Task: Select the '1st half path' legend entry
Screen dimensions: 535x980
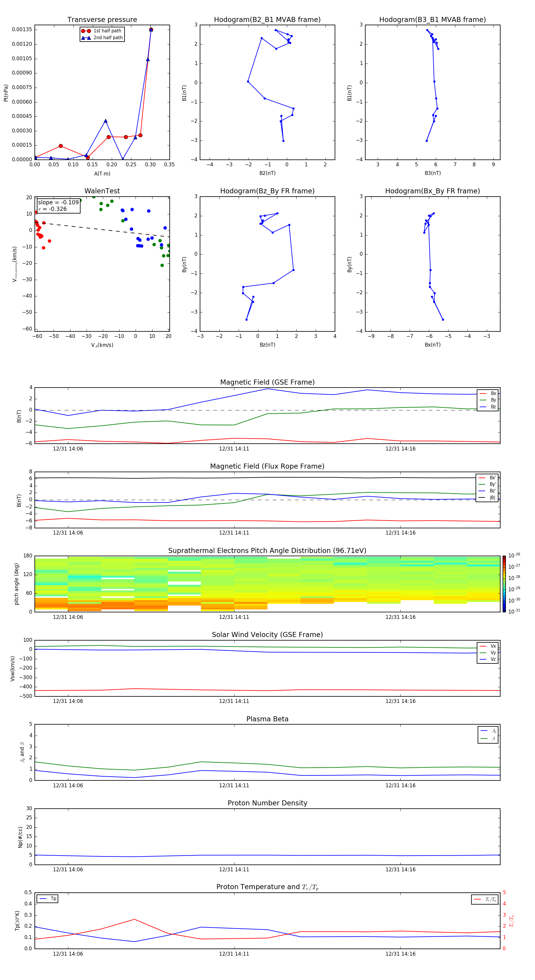Action: click(x=102, y=31)
